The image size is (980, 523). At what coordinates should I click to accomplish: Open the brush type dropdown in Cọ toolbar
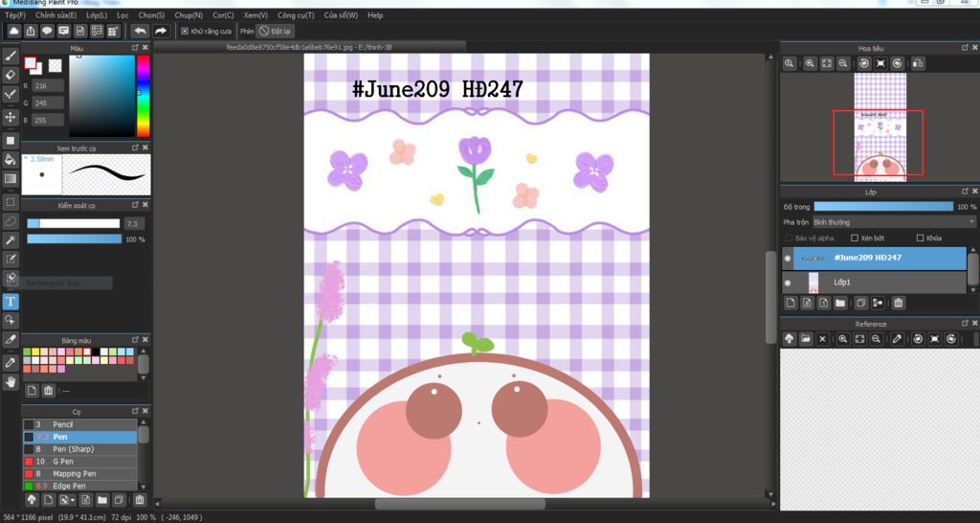66,500
